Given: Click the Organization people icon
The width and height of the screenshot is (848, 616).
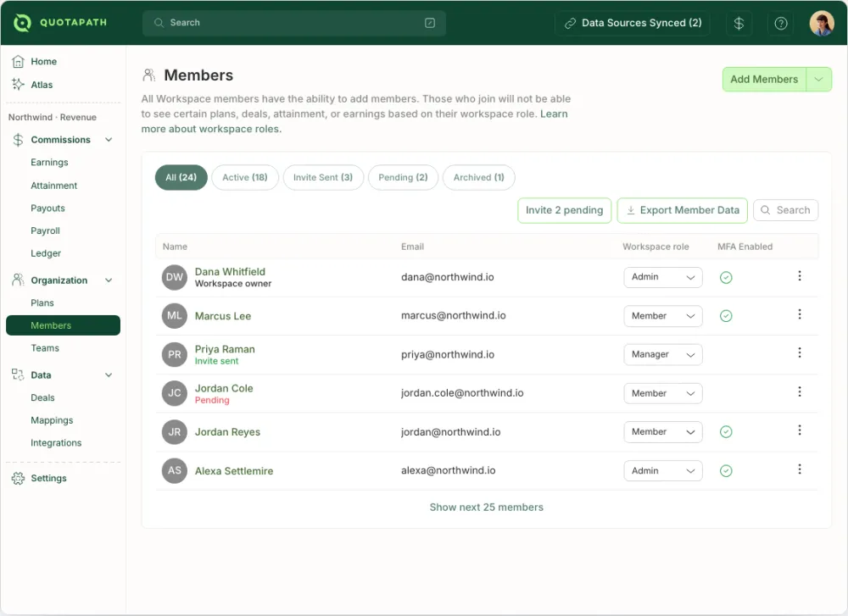Looking at the screenshot, I should [x=18, y=280].
